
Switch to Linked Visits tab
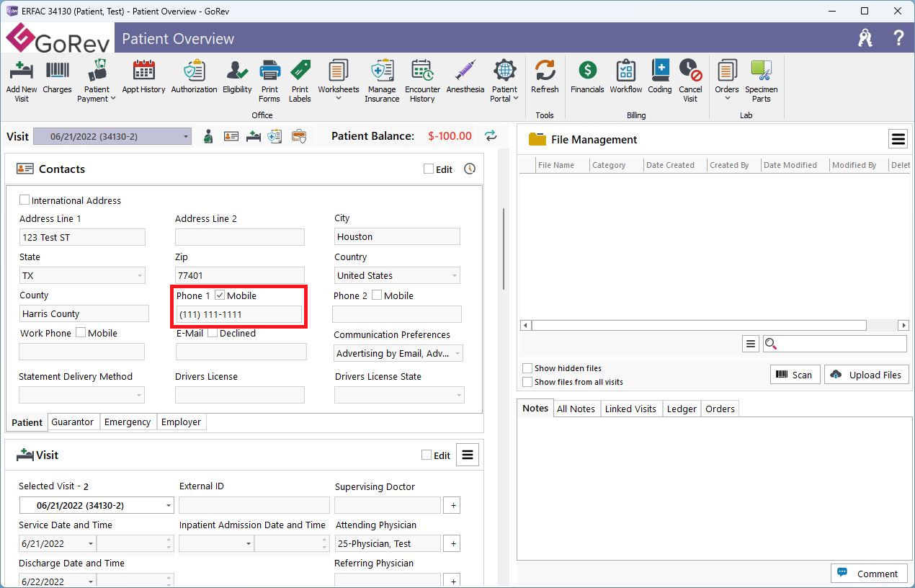coord(630,409)
